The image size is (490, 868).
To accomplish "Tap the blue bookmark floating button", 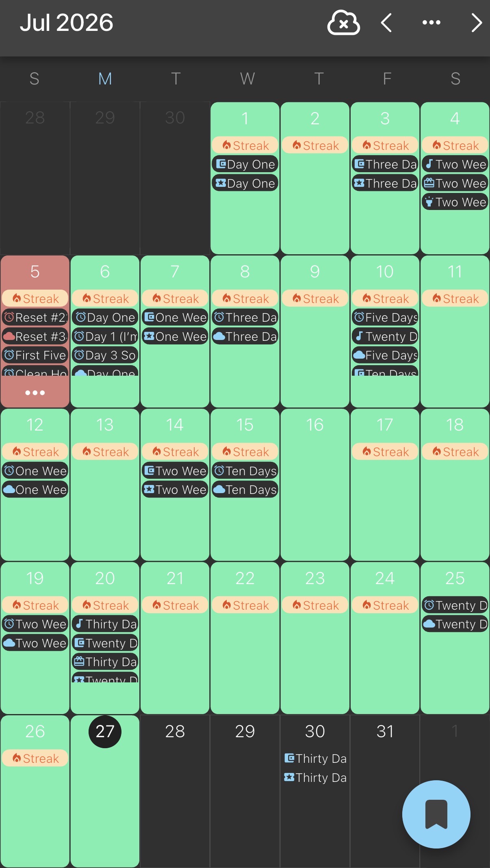I will point(436,814).
